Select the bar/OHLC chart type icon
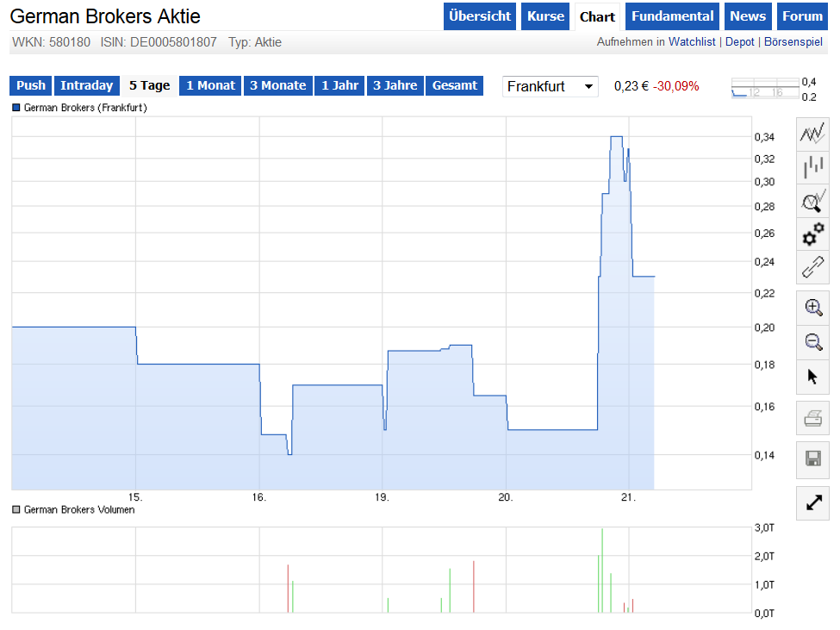Viewport: 840px width, 630px height. 812,167
